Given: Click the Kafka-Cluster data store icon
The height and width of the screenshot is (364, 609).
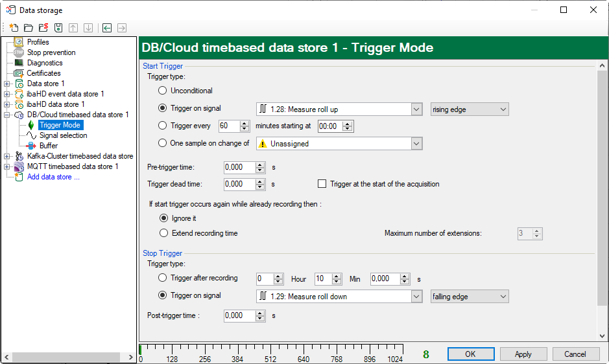Looking at the screenshot, I should tap(19, 156).
